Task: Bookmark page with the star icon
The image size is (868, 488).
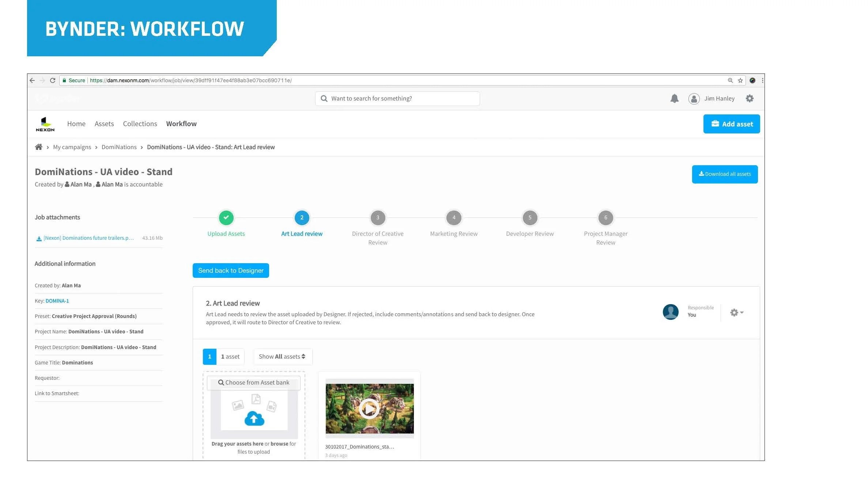Action: pos(740,80)
